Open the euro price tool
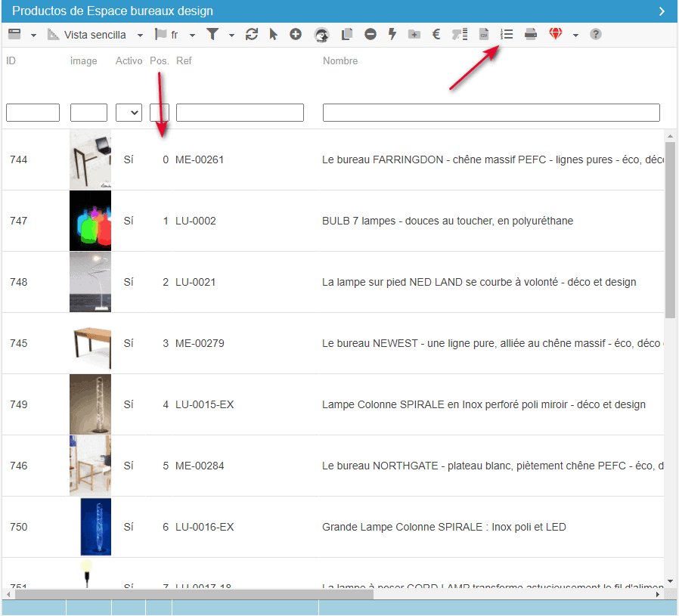679x616 pixels. tap(436, 34)
